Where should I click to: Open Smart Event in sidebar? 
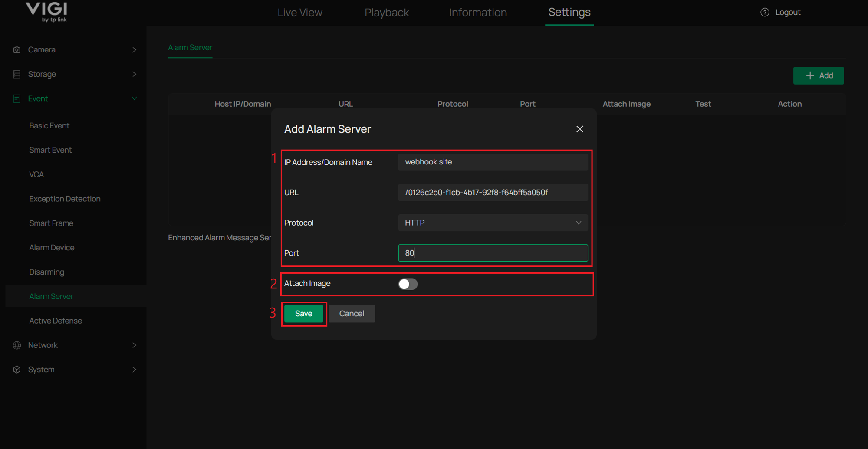click(50, 150)
